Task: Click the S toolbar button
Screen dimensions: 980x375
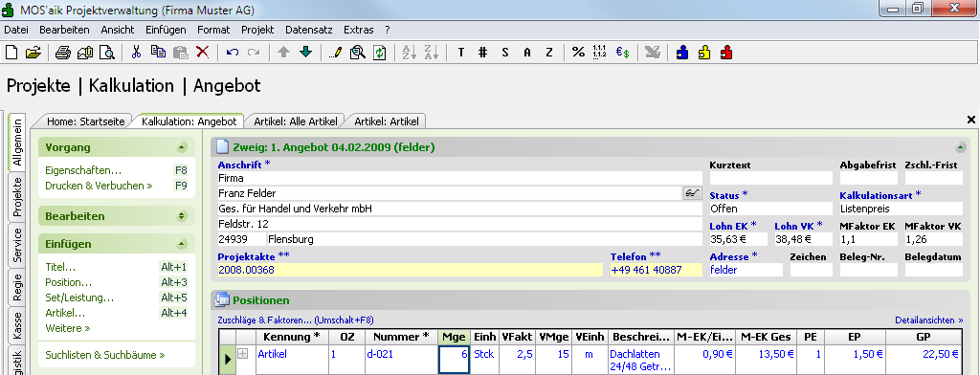Action: tap(505, 53)
